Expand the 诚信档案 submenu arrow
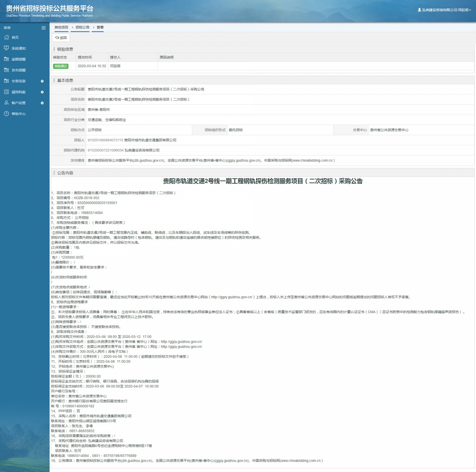Image resolution: width=476 pixels, height=472 pixels. tap(42, 92)
